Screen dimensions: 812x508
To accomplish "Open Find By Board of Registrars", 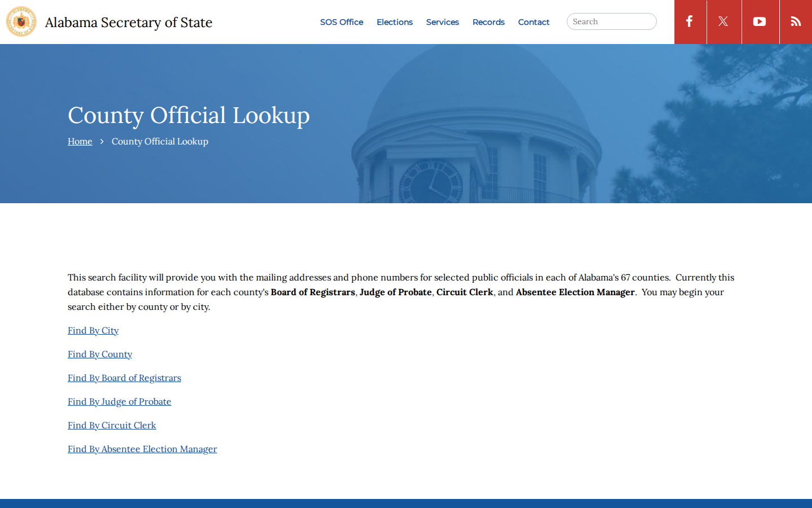I will click(124, 378).
